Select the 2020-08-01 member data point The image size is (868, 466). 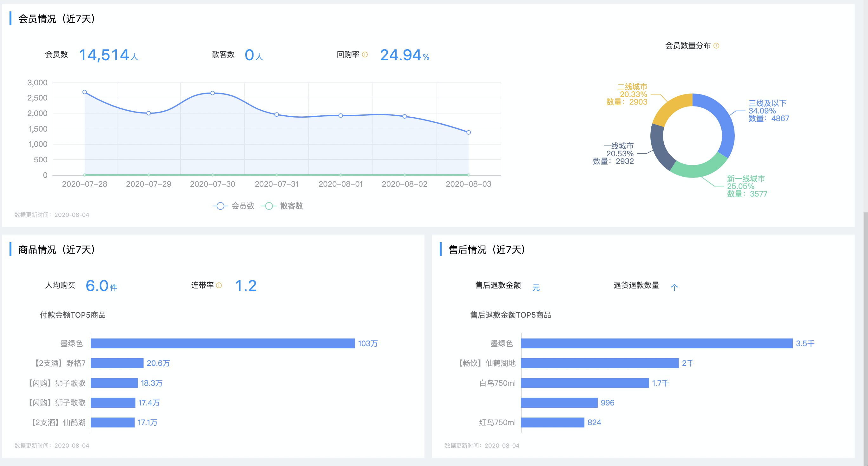[341, 115]
